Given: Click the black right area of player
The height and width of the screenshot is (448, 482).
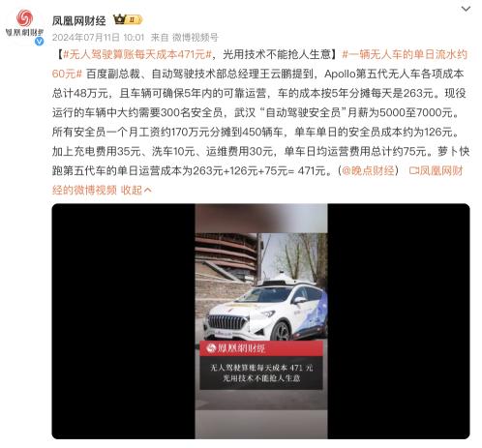Looking at the screenshot, I should pos(399,321).
